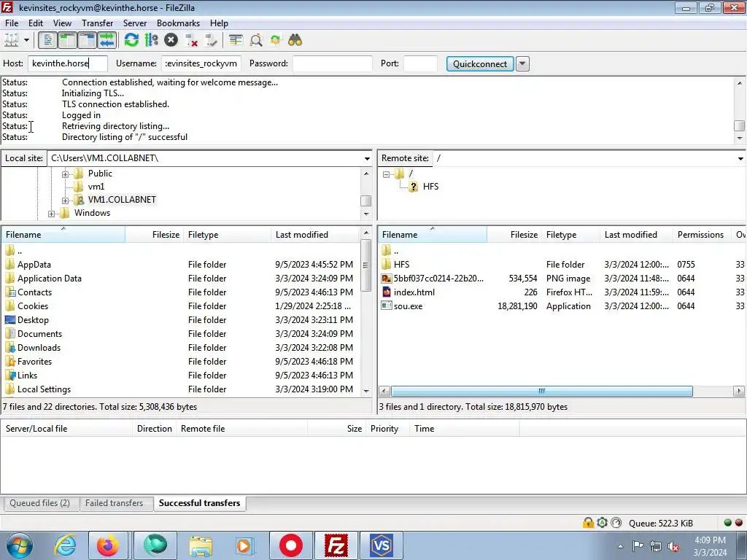Select the Desktop folder in local list
Image resolution: width=747 pixels, height=560 pixels.
coord(33,321)
